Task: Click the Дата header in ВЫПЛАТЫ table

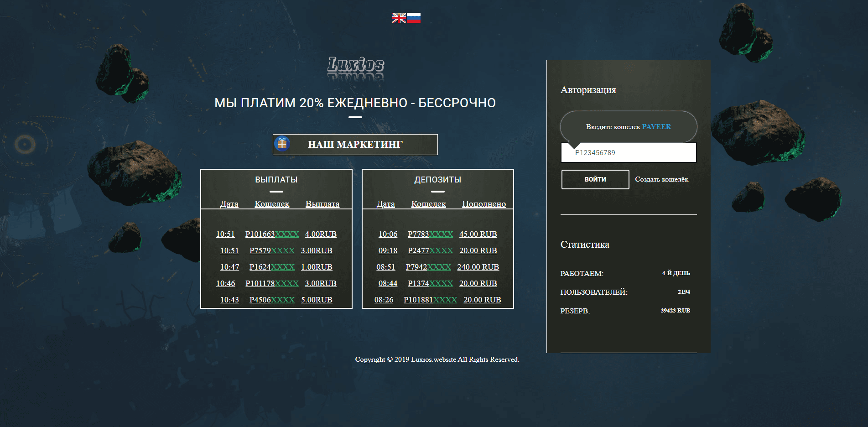Action: pos(229,204)
